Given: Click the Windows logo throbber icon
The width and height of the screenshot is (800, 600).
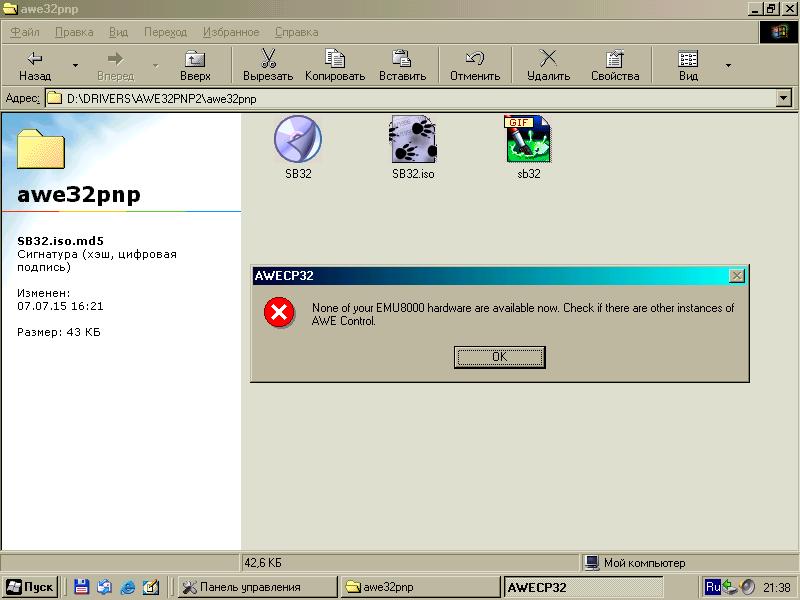Looking at the screenshot, I should [x=779, y=32].
